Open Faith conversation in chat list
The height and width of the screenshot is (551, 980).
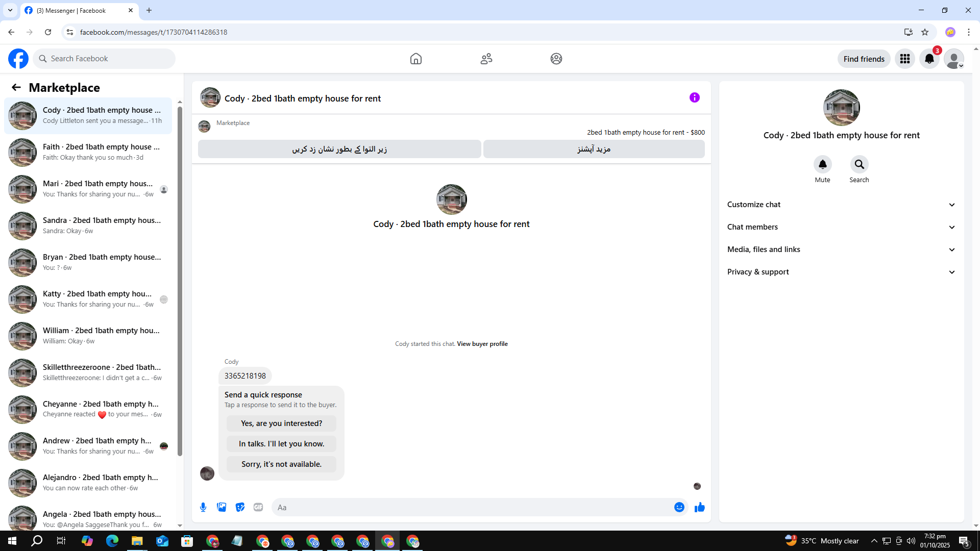[x=88, y=153]
